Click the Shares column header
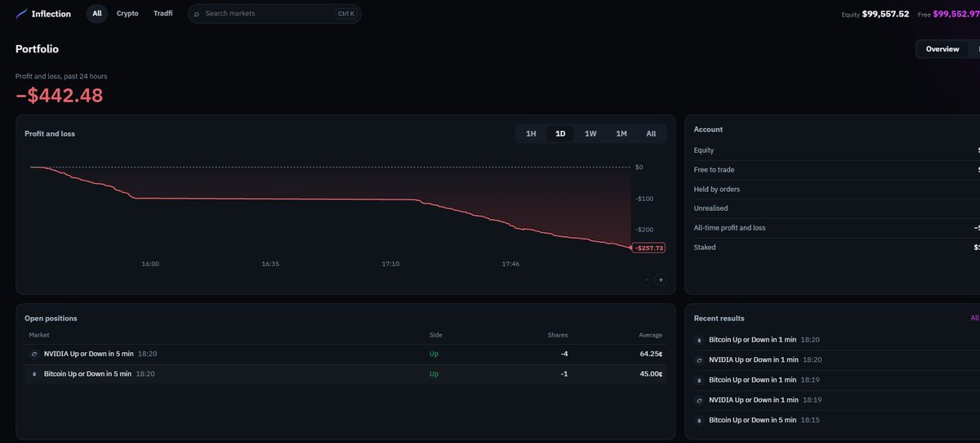This screenshot has width=980, height=443. coord(558,335)
